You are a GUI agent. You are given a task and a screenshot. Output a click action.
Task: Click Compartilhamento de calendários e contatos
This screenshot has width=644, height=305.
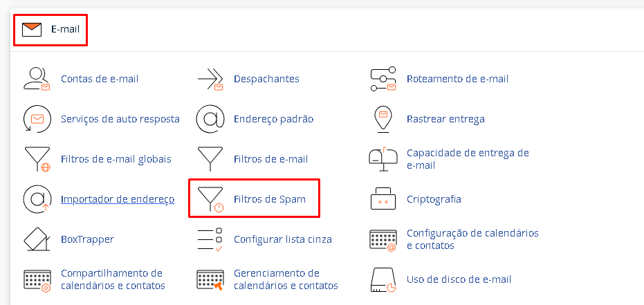click(x=113, y=279)
